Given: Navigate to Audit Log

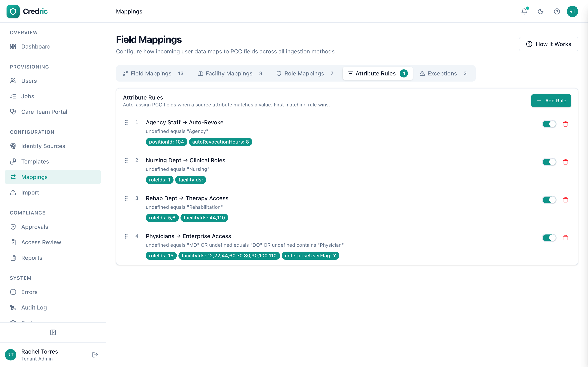Looking at the screenshot, I should [34, 307].
